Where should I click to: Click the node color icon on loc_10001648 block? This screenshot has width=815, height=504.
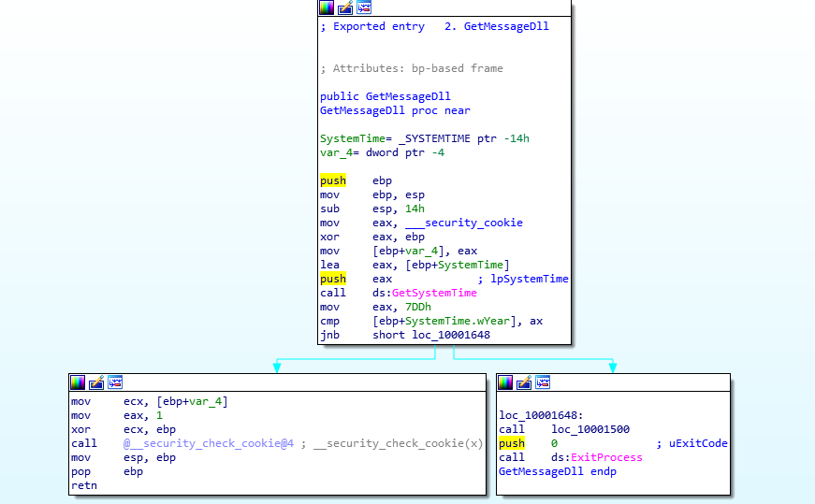tap(505, 382)
